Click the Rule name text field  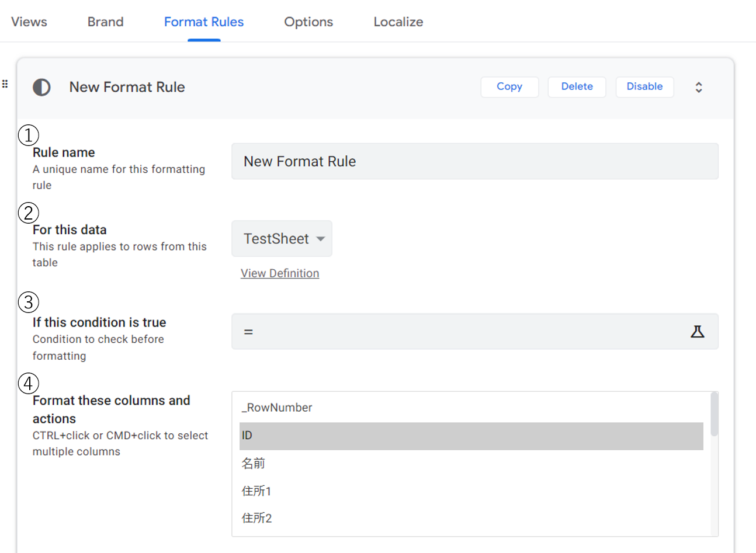474,161
